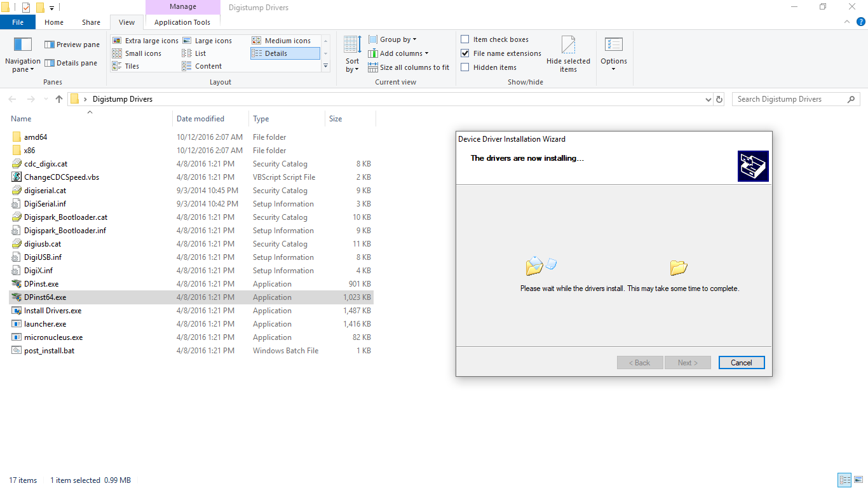Switch to large icons view in status bar

858,480
